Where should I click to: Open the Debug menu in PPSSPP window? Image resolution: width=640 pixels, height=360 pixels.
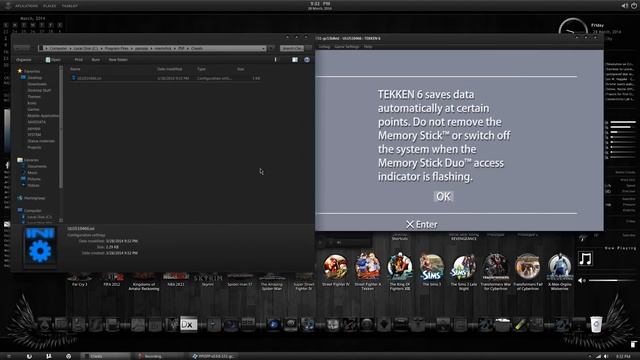(324, 47)
